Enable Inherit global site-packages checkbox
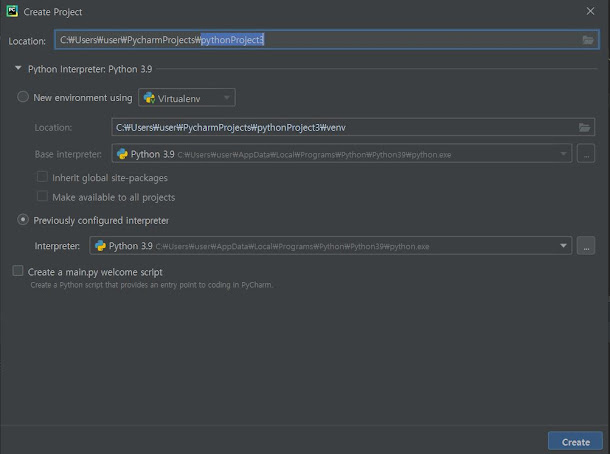This screenshot has width=610, height=454. click(42, 177)
